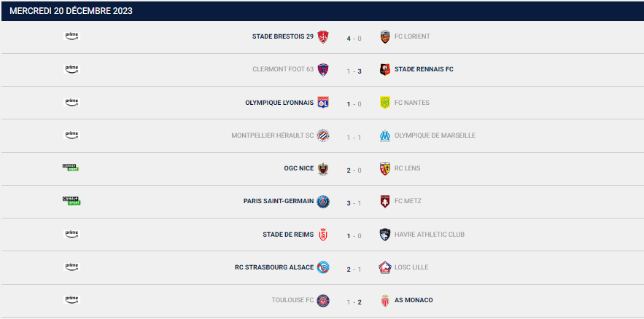Click the Stade Brestois 29 club crest
The height and width of the screenshot is (319, 644).
(323, 37)
